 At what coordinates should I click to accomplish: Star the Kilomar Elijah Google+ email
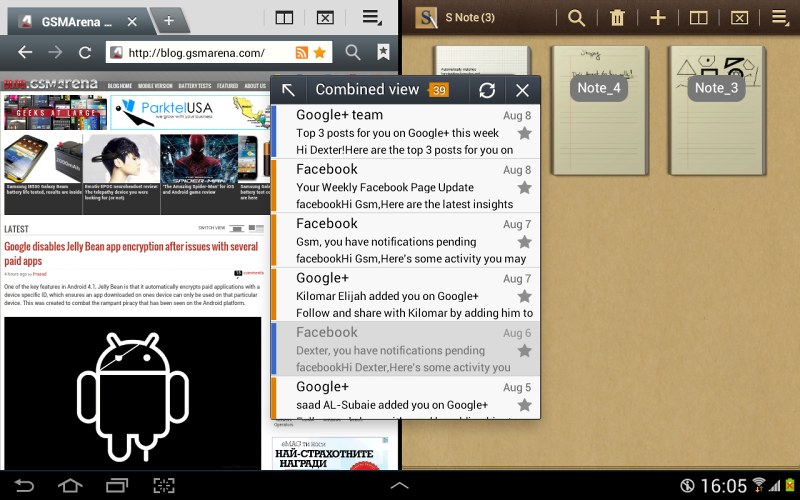(524, 296)
